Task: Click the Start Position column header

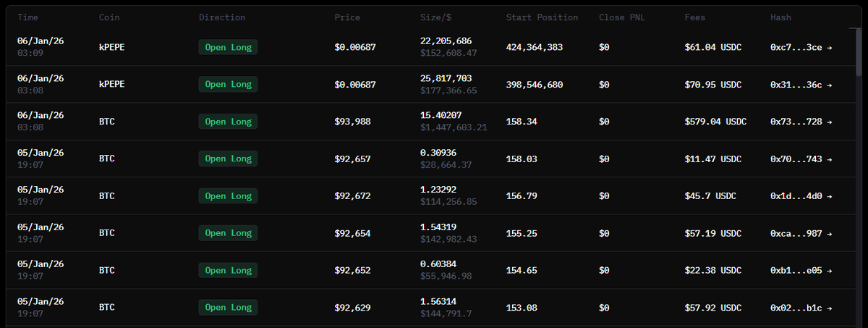Action: click(542, 17)
